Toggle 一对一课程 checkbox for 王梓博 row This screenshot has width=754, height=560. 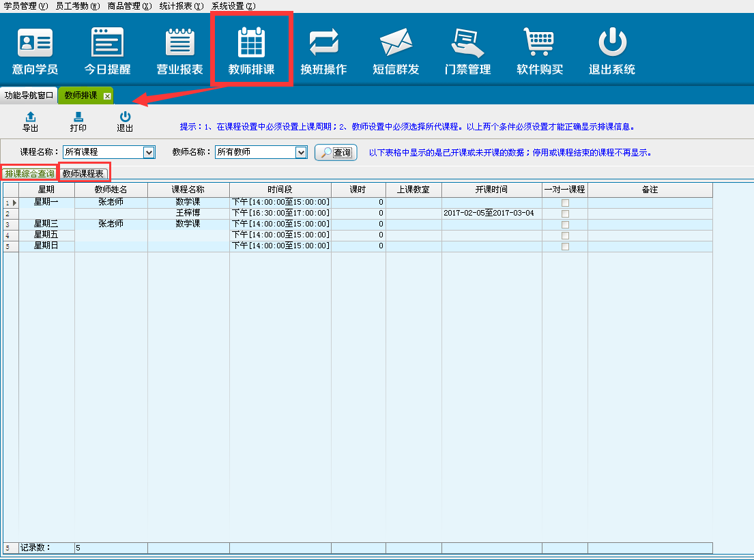click(x=564, y=213)
